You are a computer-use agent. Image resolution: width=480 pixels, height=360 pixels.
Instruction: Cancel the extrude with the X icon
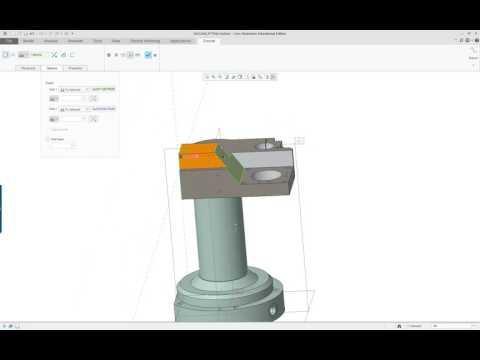[x=155, y=55]
